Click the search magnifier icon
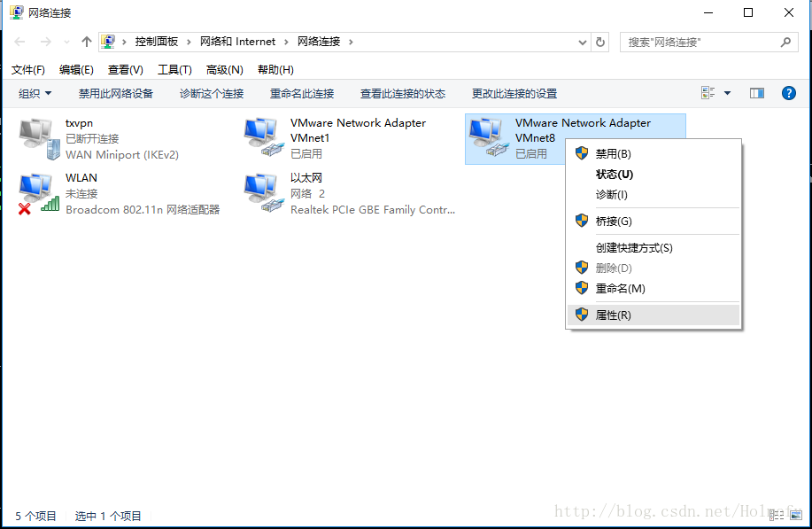The height and width of the screenshot is (529, 812). (785, 42)
